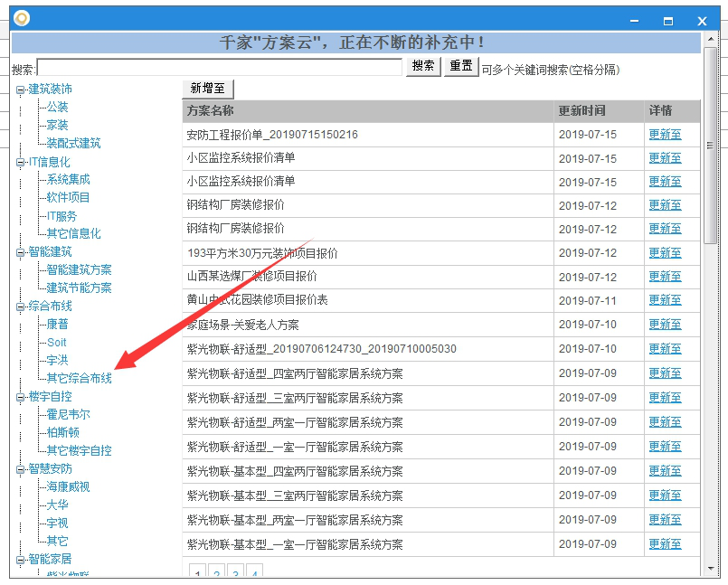Collapse the 综合布线 category node
Image resolution: width=728 pixels, height=585 pixels.
click(x=20, y=307)
